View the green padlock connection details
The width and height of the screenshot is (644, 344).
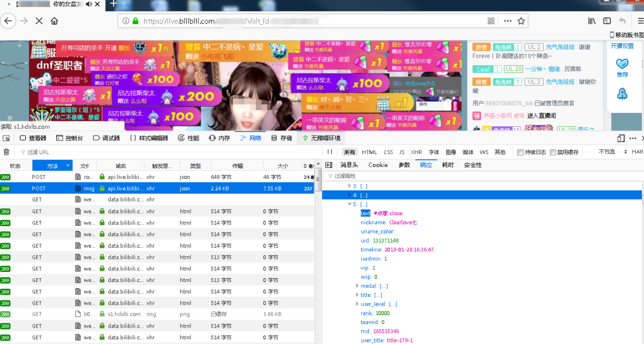point(135,21)
